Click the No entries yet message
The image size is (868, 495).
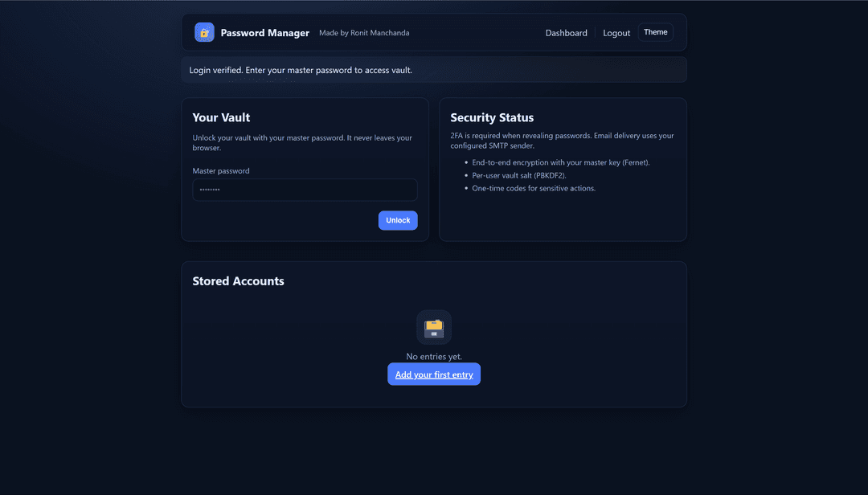(434, 356)
